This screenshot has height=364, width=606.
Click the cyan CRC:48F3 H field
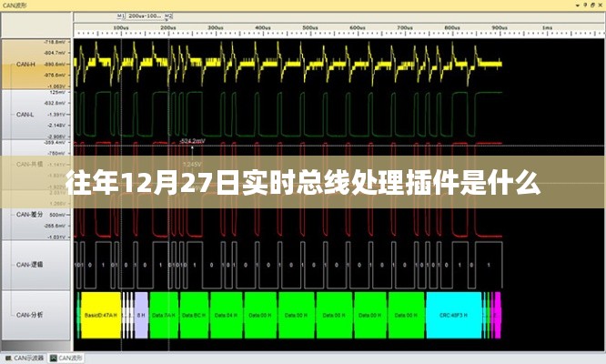pos(454,315)
